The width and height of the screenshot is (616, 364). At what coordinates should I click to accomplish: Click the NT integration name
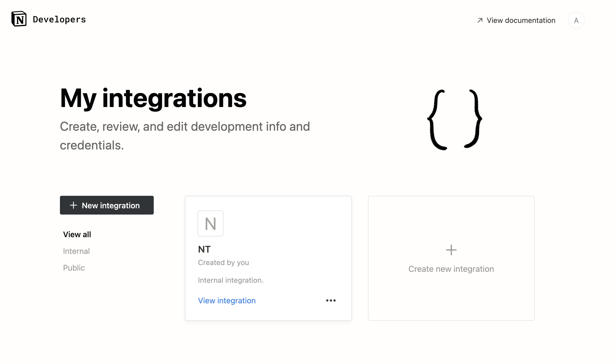click(204, 249)
